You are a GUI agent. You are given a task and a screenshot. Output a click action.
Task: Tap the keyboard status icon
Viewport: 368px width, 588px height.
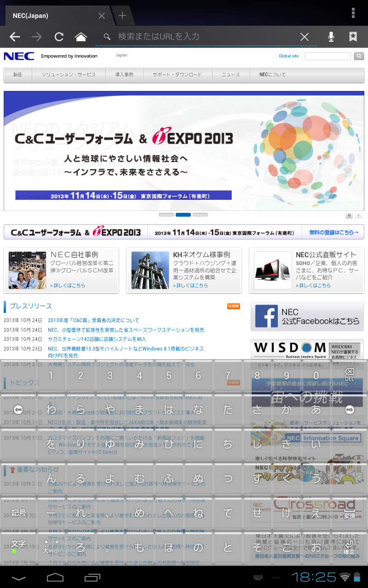[x=259, y=577]
